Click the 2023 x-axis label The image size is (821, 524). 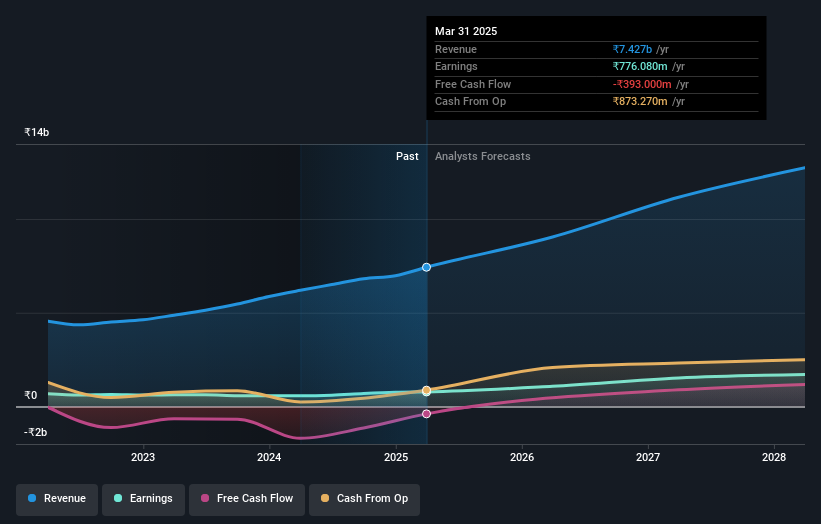coord(143,457)
